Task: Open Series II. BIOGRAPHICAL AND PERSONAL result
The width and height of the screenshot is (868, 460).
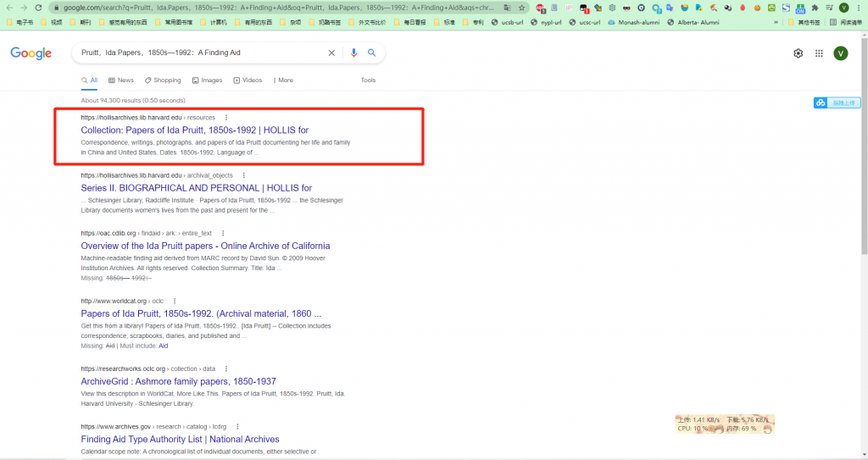Action: point(196,188)
